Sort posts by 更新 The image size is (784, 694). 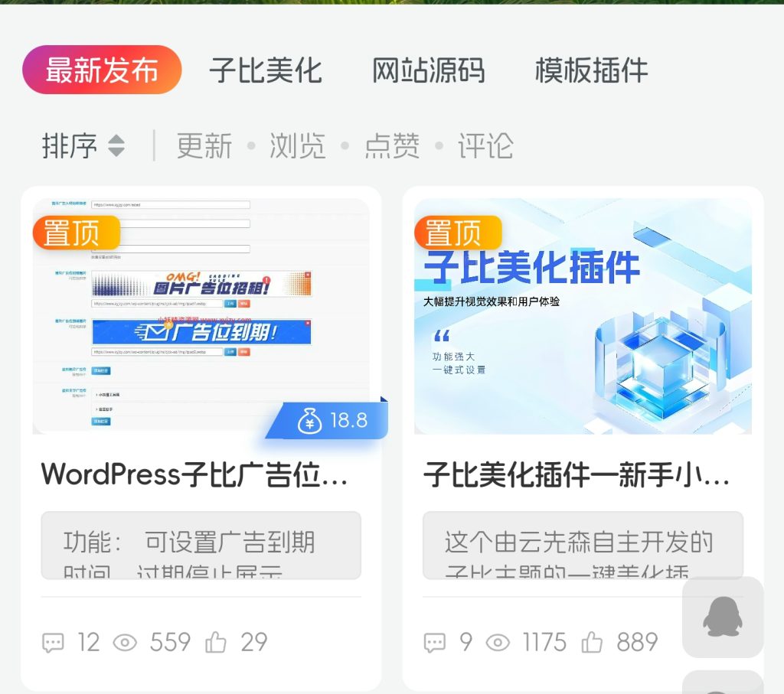coord(204,145)
